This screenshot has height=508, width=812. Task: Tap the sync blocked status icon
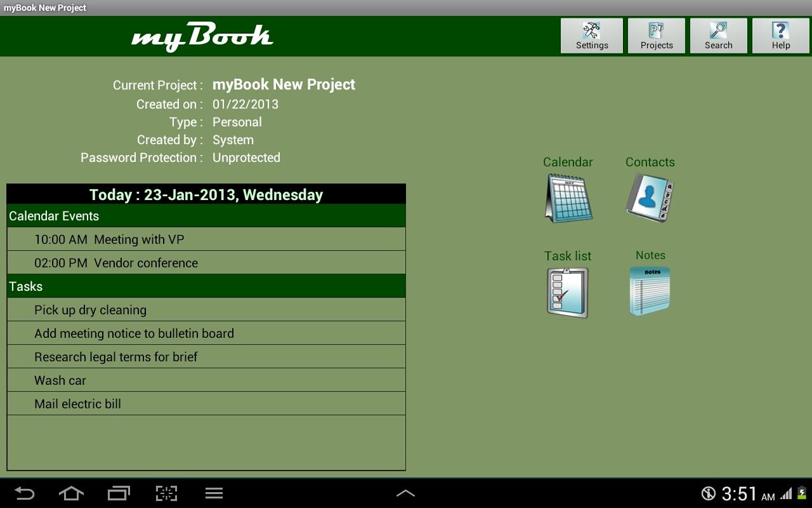pos(709,493)
